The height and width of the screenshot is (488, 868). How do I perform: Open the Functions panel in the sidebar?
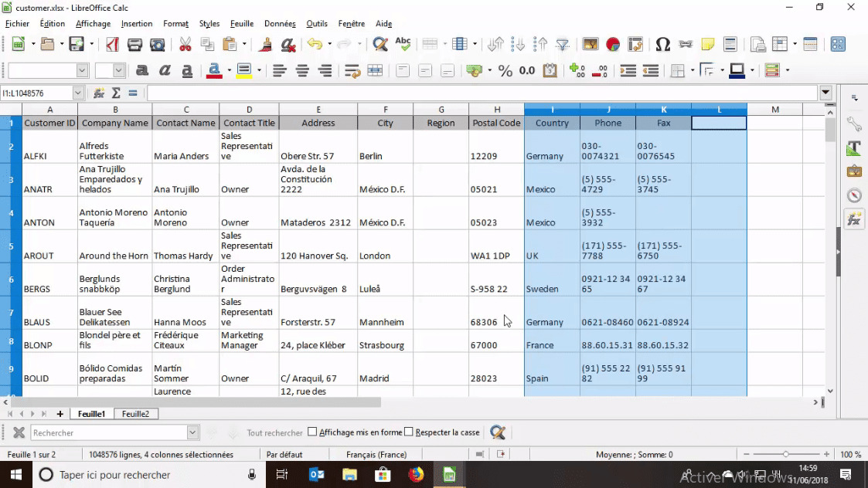(854, 219)
